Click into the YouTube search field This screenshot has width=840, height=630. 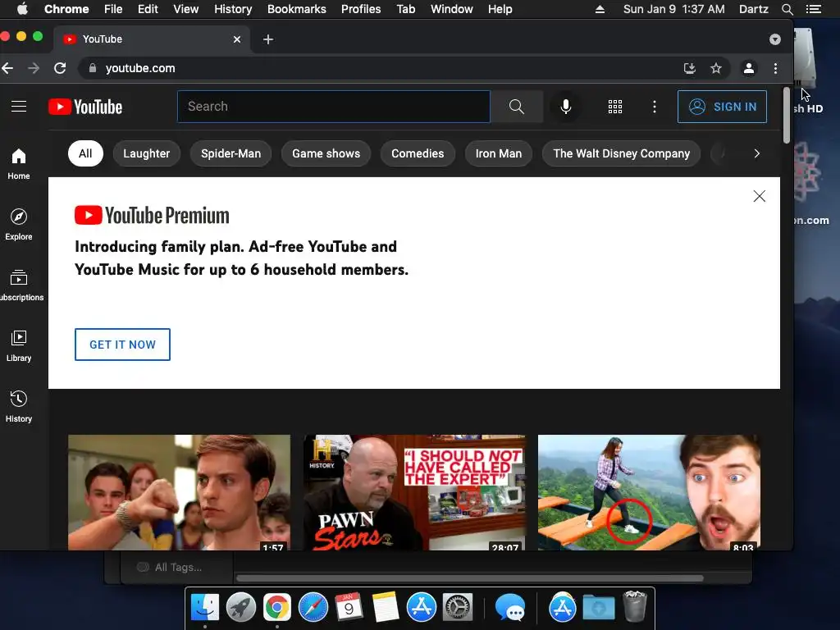(334, 107)
